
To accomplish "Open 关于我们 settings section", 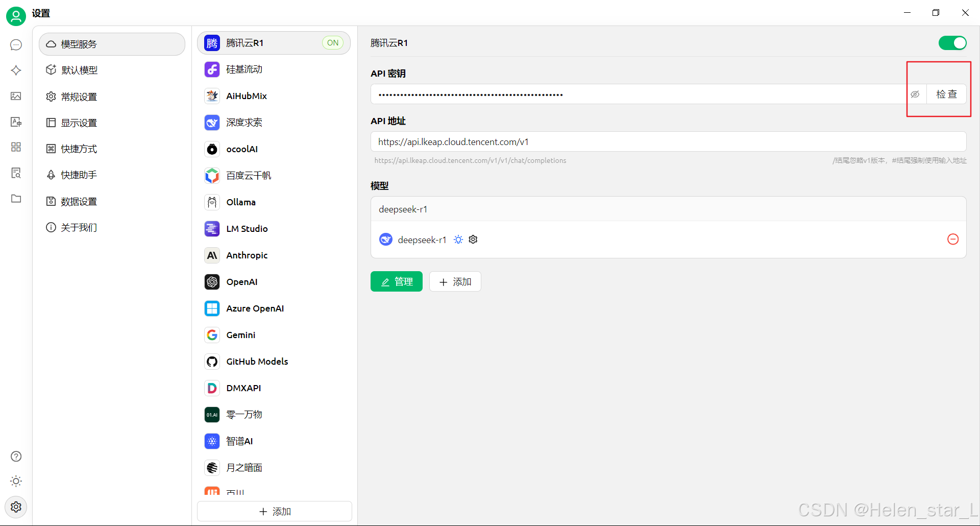I will (x=112, y=227).
